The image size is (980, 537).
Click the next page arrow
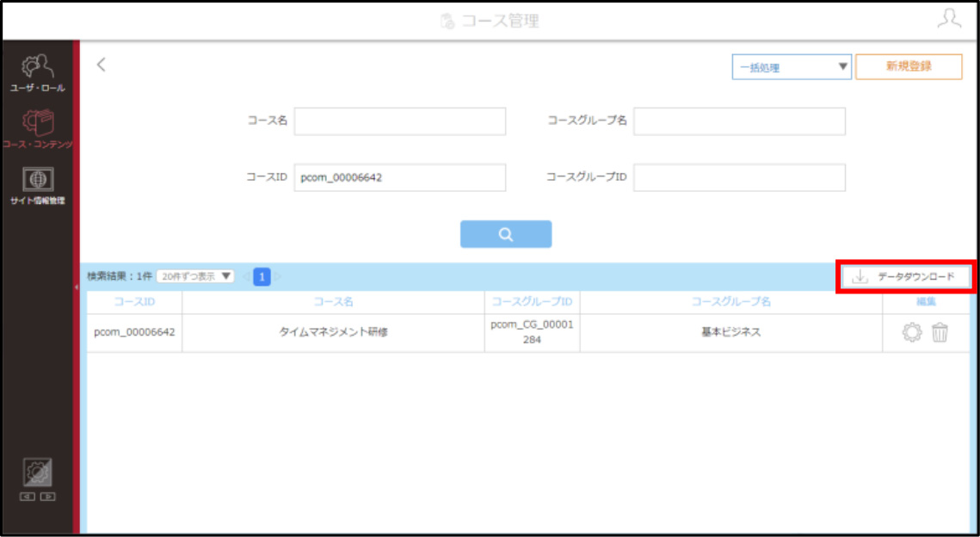click(278, 276)
